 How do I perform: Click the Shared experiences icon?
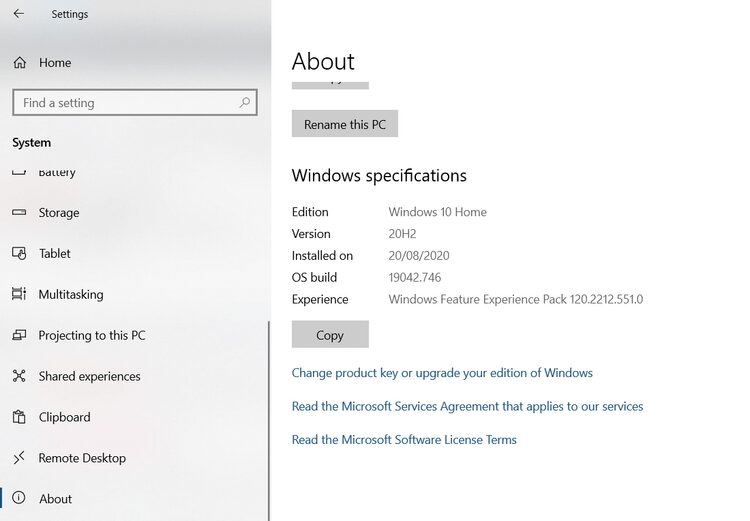tap(19, 376)
